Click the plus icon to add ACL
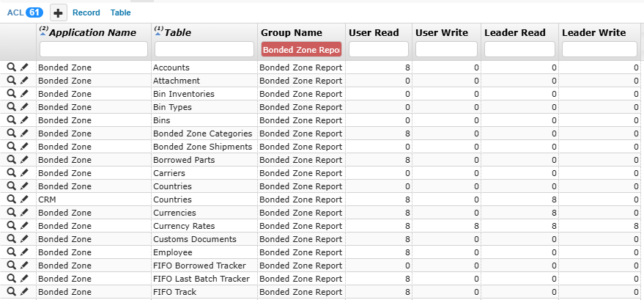 pos(59,12)
